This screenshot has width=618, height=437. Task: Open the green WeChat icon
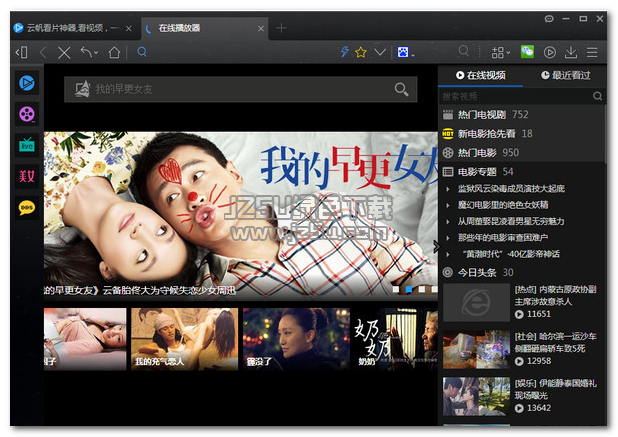pos(527,52)
